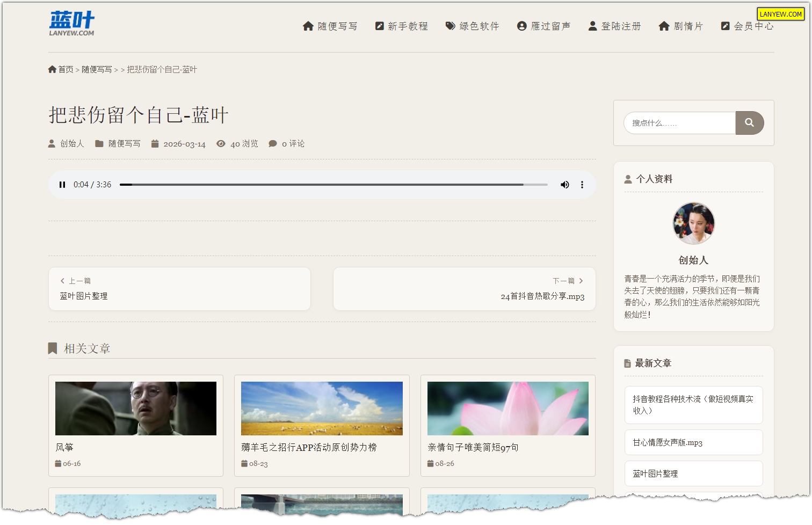The height and width of the screenshot is (525, 812).
Task: Open 绿色软件 in the navigation menu
Action: (473, 26)
